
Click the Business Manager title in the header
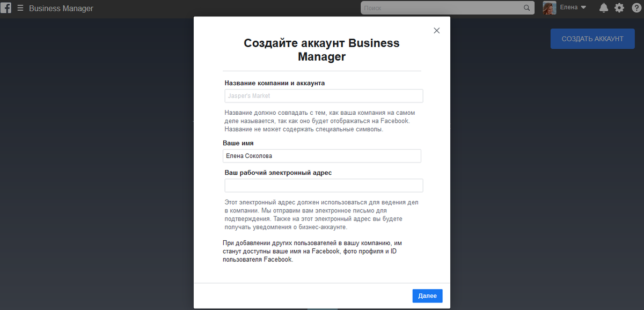click(x=61, y=9)
